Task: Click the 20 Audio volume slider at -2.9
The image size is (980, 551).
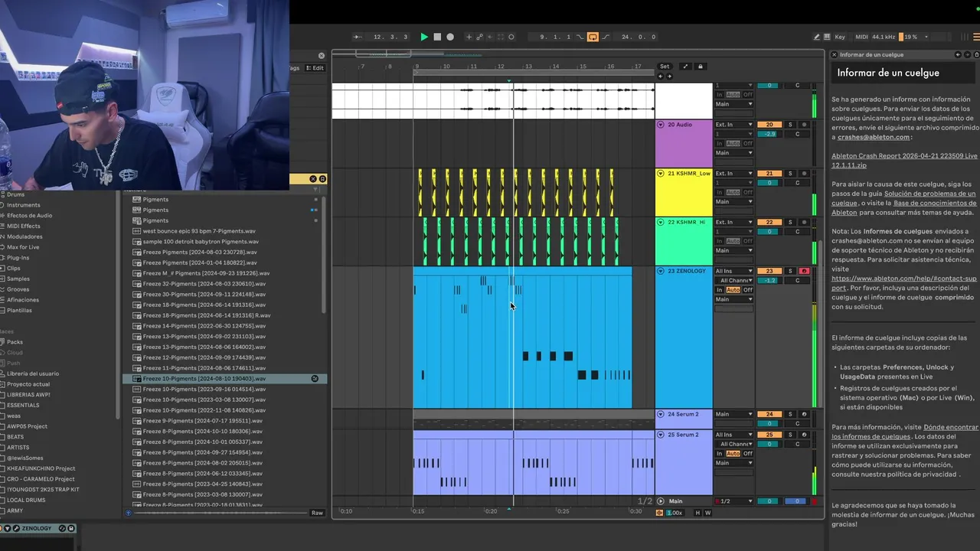Action: pos(769,134)
